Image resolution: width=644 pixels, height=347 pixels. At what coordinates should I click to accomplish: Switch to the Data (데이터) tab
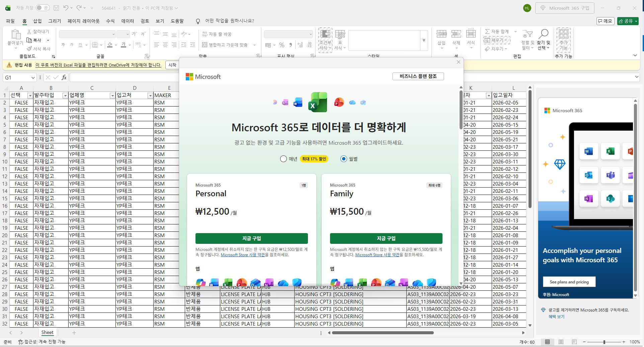click(x=128, y=21)
